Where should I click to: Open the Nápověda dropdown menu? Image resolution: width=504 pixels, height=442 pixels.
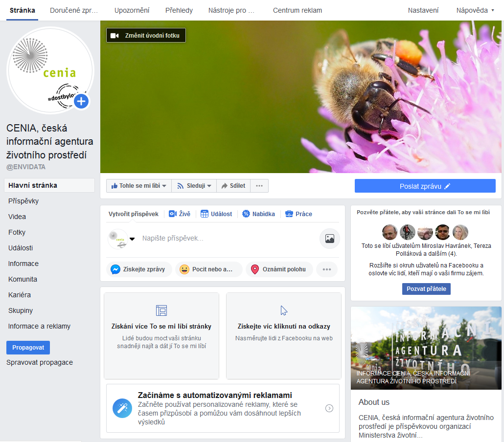click(x=475, y=11)
